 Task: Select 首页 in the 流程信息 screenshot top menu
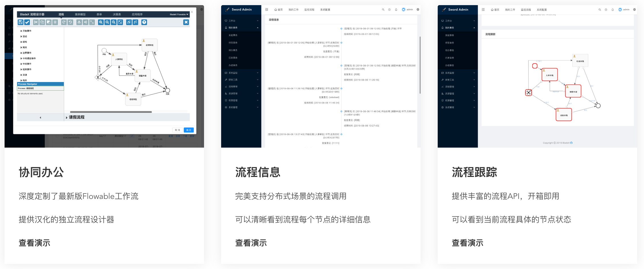279,10
